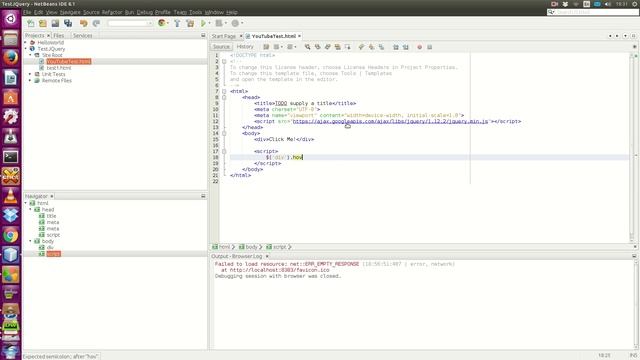Screen dimensions: 640x360
Task: Click the search field in menu bar
Action: coord(593,12)
